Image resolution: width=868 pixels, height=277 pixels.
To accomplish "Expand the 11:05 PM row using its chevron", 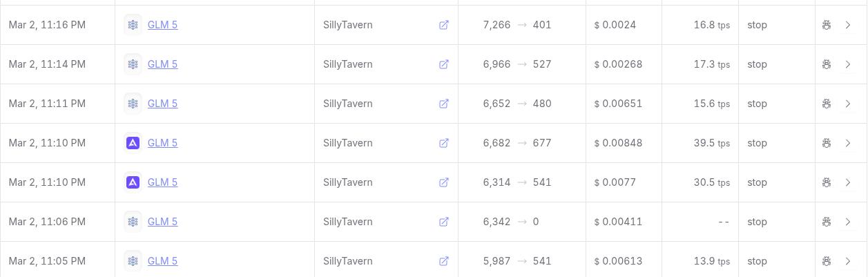I will 848,261.
